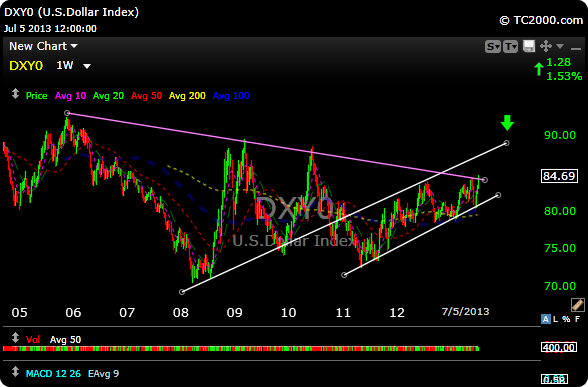Select the white trendline handle near 08
The height and width of the screenshot is (387, 588).
point(182,292)
